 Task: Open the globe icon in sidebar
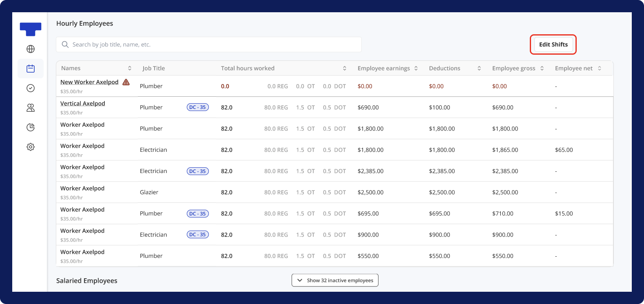pos(31,49)
